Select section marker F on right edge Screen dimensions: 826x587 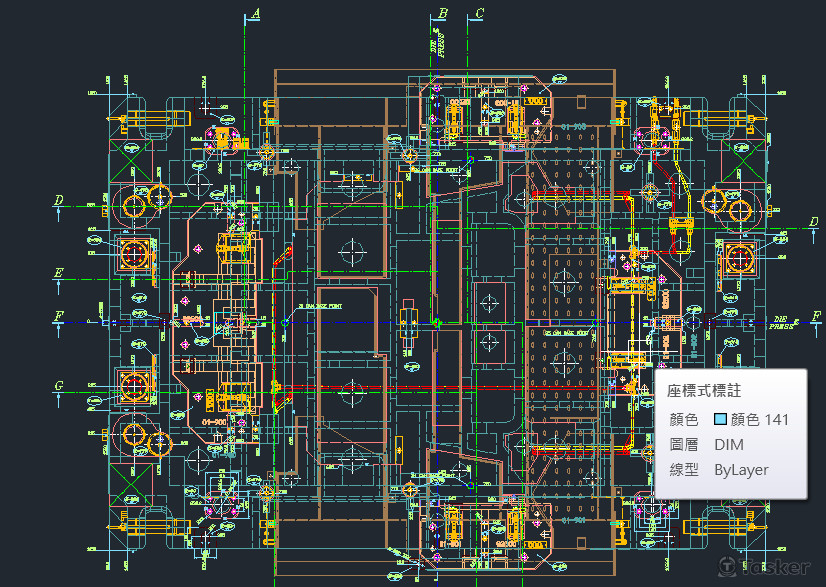click(x=816, y=317)
